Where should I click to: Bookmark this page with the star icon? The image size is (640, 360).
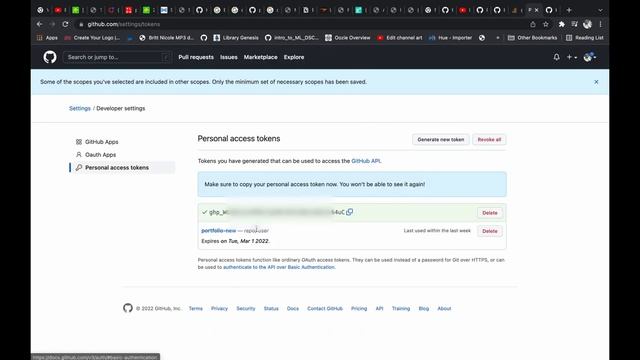(546, 24)
